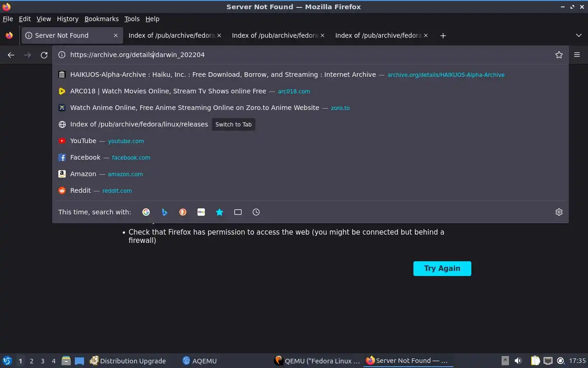The height and width of the screenshot is (368, 588).
Task: Open the Zoro.to anime suggestion
Action: click(x=311, y=108)
